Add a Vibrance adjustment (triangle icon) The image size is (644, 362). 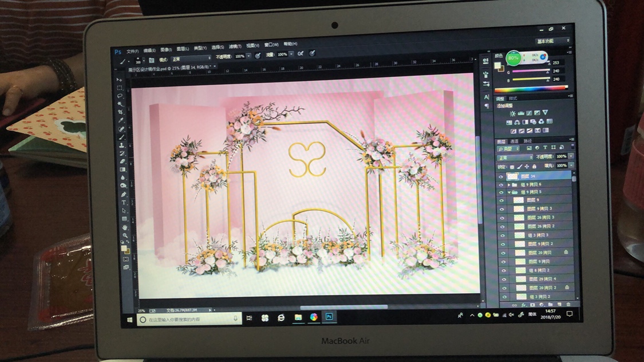click(x=545, y=113)
